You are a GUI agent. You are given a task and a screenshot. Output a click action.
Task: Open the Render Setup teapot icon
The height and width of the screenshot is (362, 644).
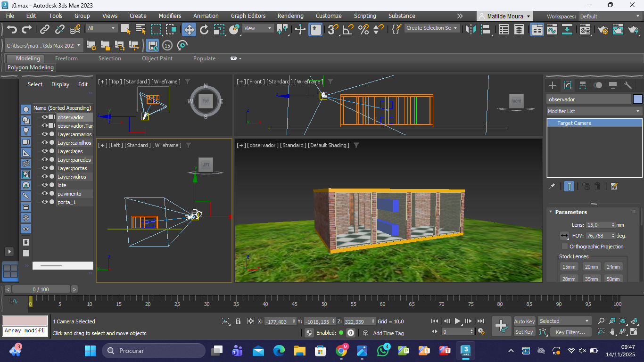tap(603, 30)
